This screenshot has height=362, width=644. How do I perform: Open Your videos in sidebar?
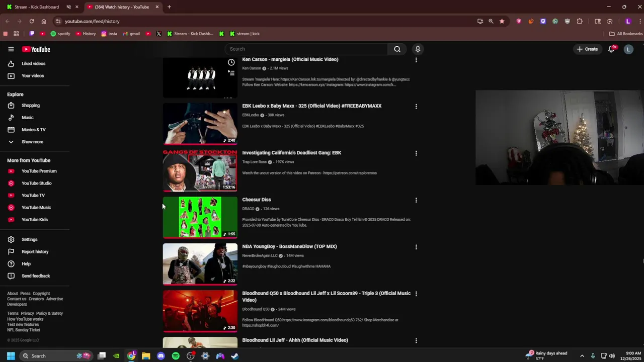pyautogui.click(x=32, y=76)
